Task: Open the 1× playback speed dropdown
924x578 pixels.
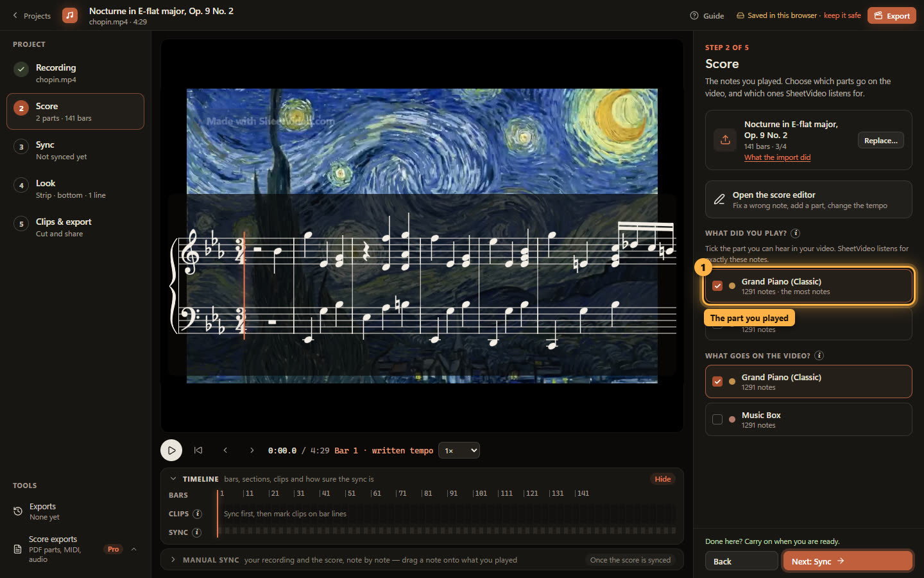Action: (x=459, y=450)
